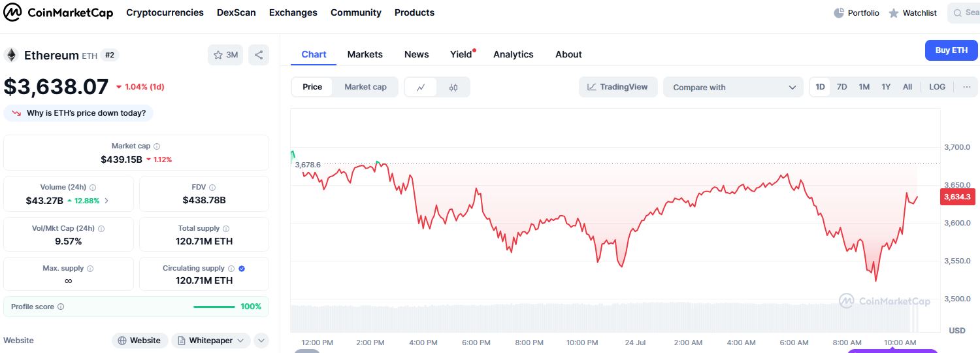Image resolution: width=980 pixels, height=353 pixels.
Task: Click the Profile score 100% progress bar
Action: (214, 307)
